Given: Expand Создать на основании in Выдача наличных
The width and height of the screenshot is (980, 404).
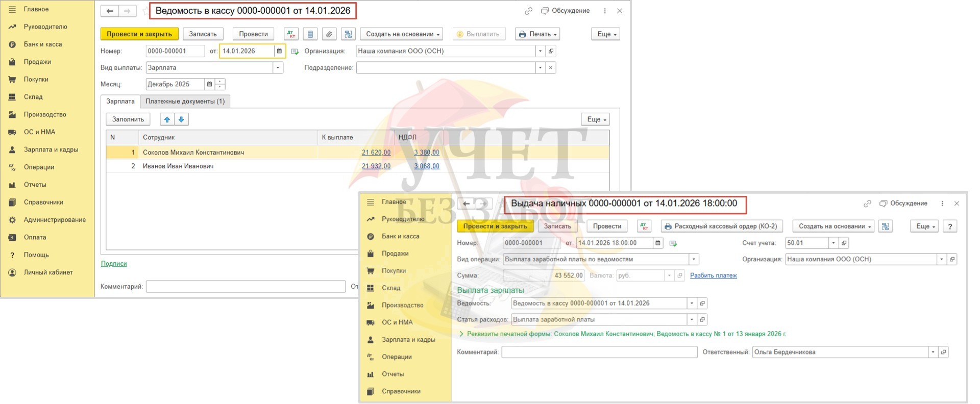Looking at the screenshot, I should 834,226.
